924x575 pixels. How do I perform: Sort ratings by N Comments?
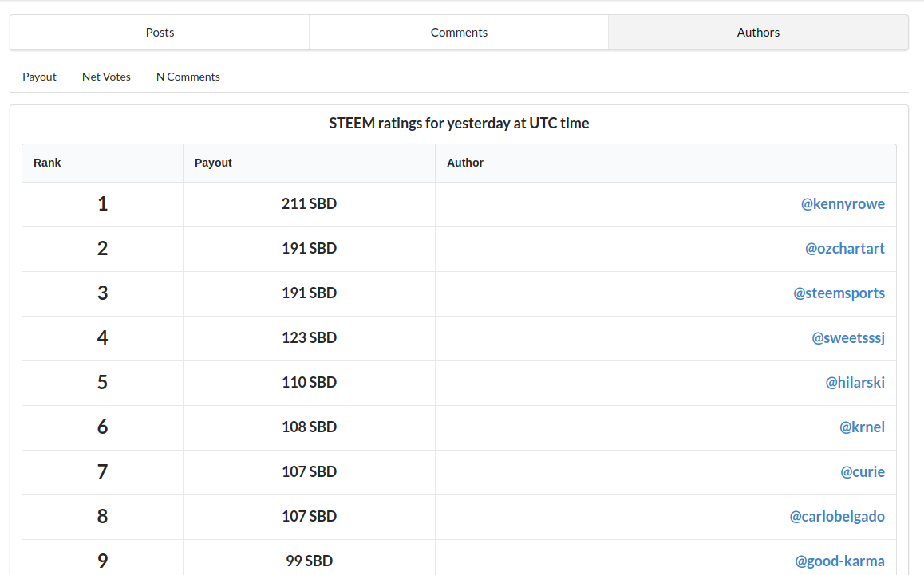coord(188,77)
